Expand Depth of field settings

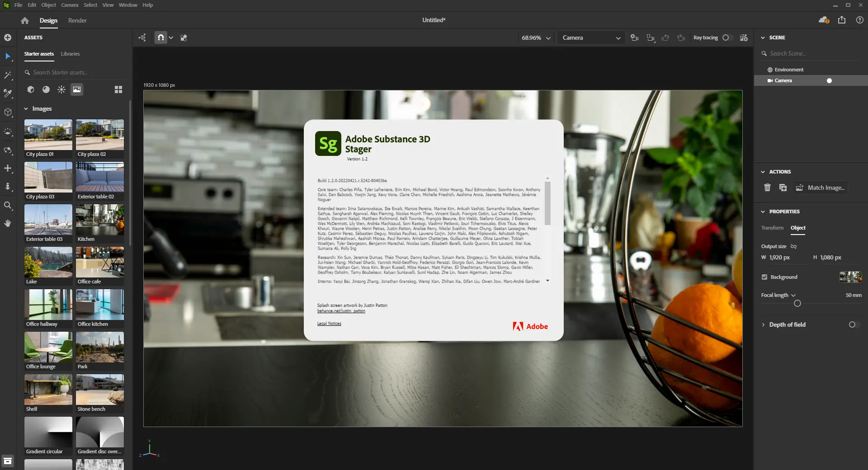coord(763,324)
